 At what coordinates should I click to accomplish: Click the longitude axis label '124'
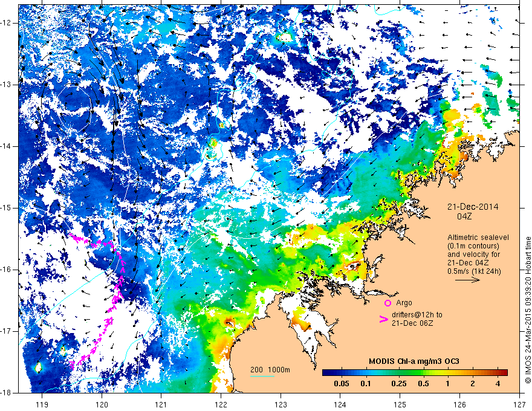[340, 404]
